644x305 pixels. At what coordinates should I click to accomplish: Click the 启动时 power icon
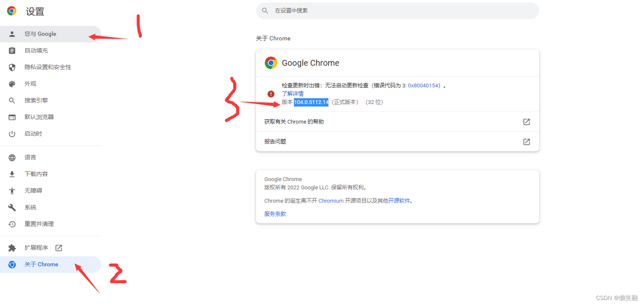[12, 134]
